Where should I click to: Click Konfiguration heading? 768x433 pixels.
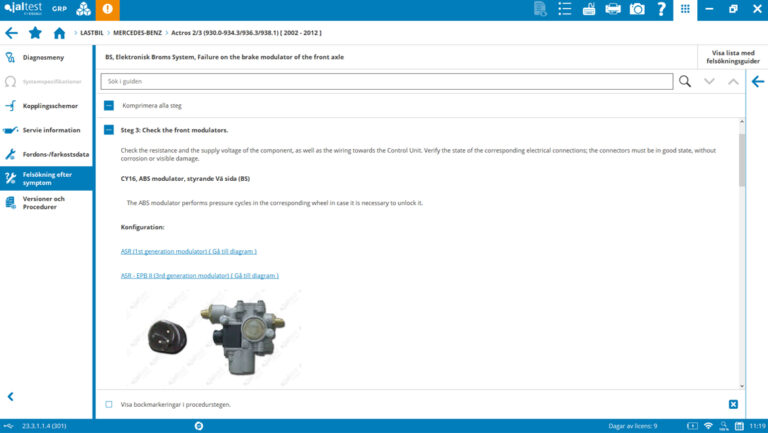pyautogui.click(x=143, y=227)
